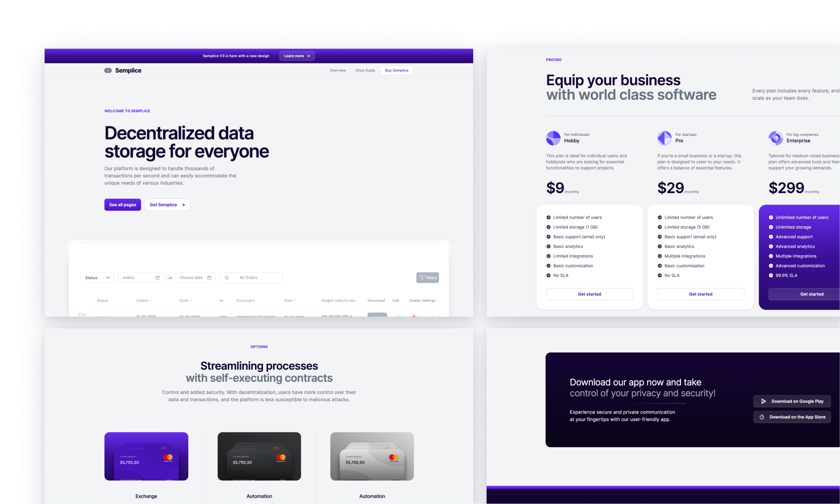840x504 pixels.
Task: Click the Learn more announcement link
Action: [x=296, y=56]
